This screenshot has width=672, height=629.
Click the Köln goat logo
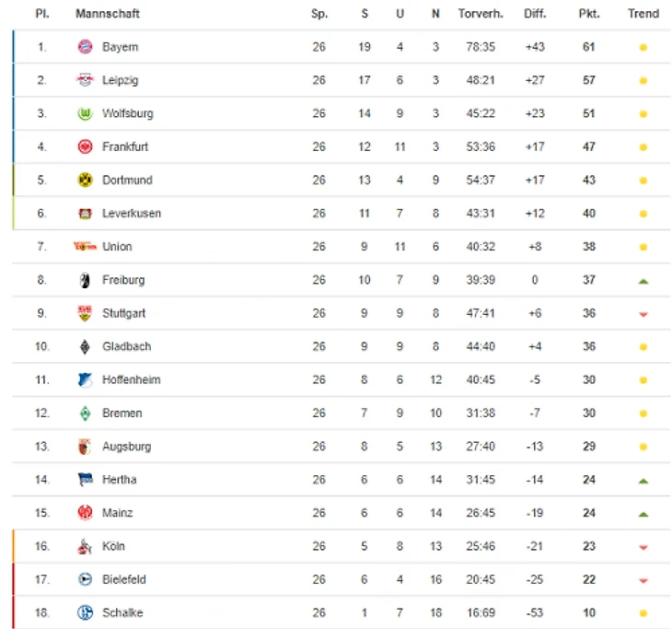coord(85,546)
